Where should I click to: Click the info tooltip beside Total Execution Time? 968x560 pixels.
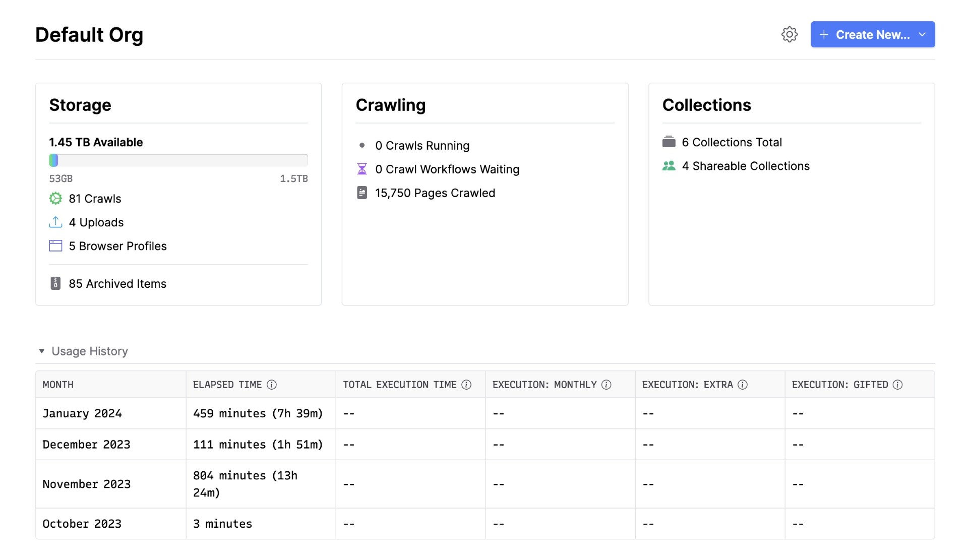click(x=466, y=385)
